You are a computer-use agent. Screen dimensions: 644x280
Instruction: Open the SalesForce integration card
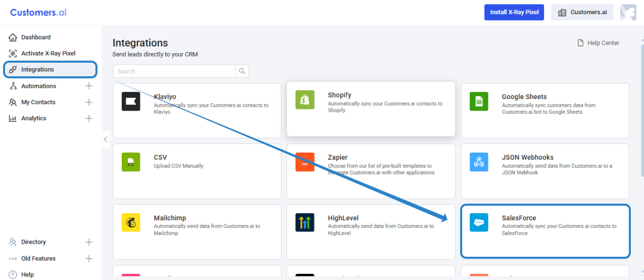point(545,231)
